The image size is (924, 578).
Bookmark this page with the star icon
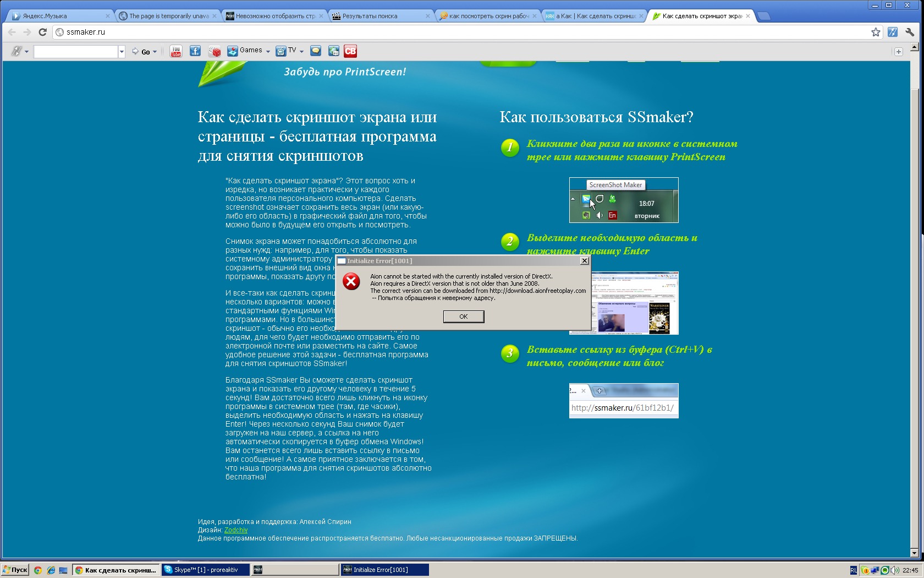pyautogui.click(x=876, y=32)
